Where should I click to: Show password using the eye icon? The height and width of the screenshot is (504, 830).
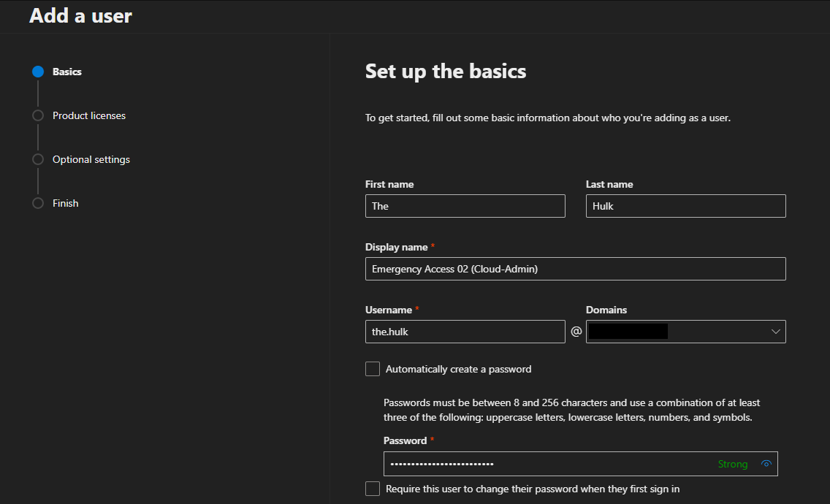click(766, 464)
